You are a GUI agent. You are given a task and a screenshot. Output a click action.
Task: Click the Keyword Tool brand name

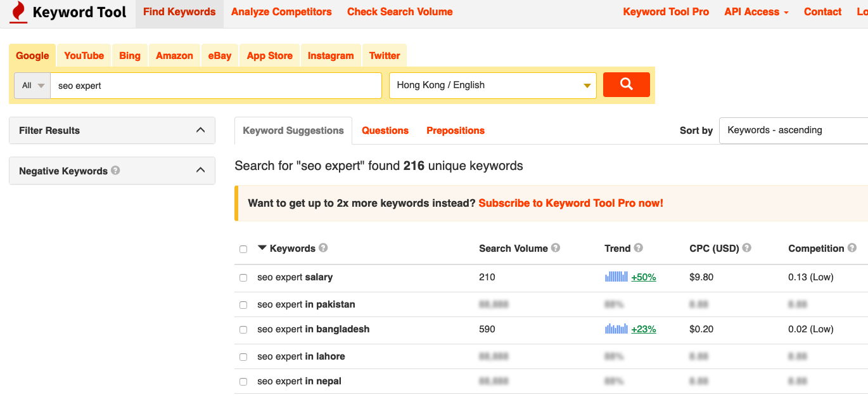(80, 12)
